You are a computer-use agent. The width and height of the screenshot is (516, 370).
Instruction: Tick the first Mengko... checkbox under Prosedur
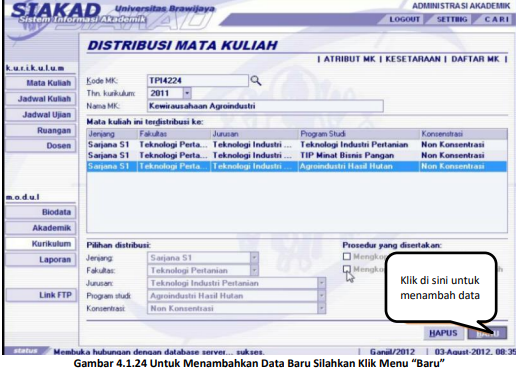click(x=347, y=256)
